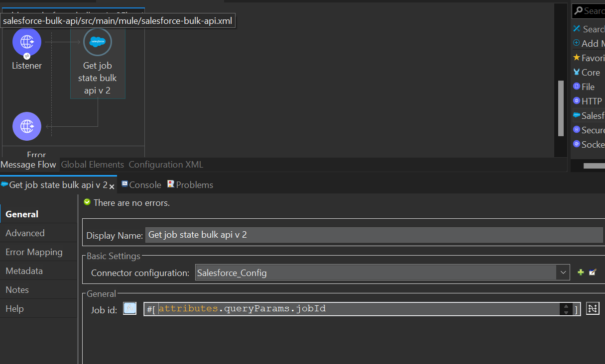This screenshot has width=605, height=364.
Task: Close the Get job state properties tab
Action: (112, 186)
